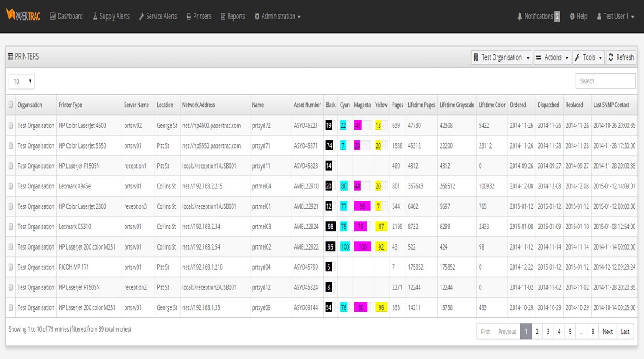This screenshot has width=644, height=359.
Task: Click the Reports document icon
Action: (223, 17)
